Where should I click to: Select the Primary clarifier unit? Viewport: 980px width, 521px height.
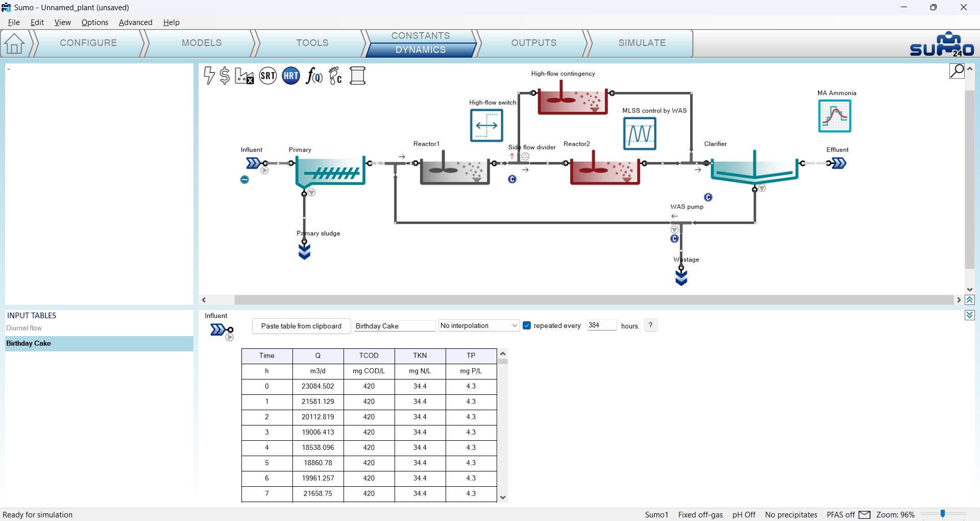[x=331, y=172]
